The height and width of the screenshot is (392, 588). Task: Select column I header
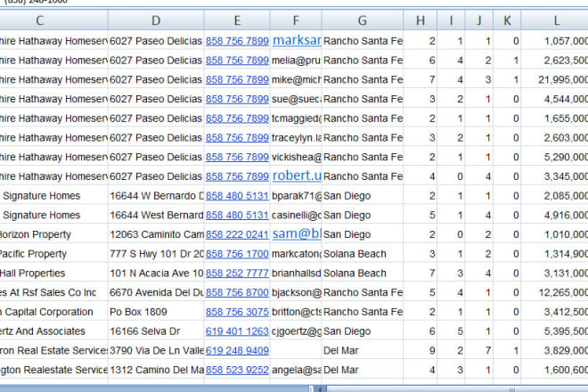click(x=451, y=20)
